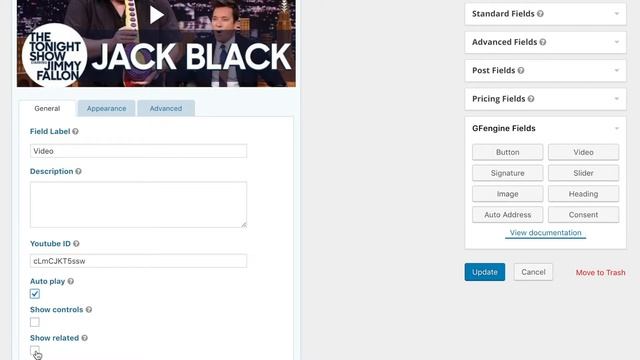Focus the Field Label input with Video
The width and height of the screenshot is (640, 360).
point(138,151)
